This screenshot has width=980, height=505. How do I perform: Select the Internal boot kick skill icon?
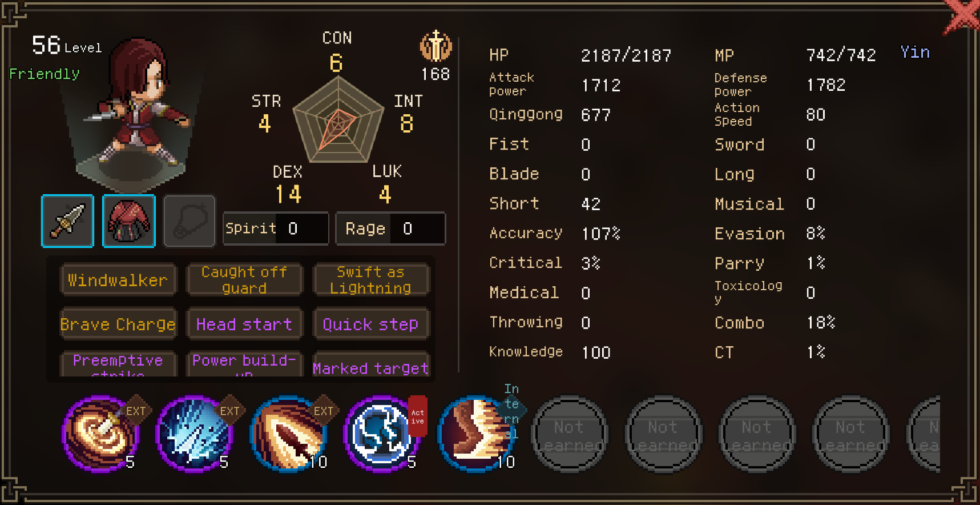tap(475, 434)
